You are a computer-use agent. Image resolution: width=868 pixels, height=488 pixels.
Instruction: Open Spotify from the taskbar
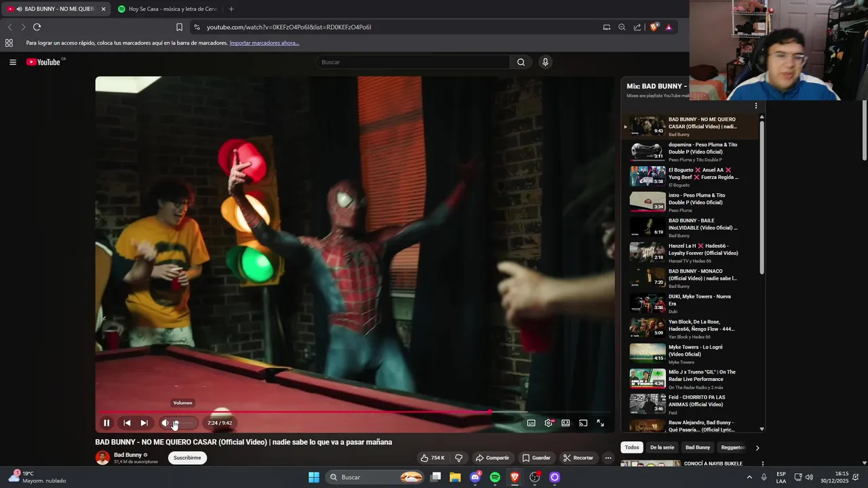(x=495, y=477)
